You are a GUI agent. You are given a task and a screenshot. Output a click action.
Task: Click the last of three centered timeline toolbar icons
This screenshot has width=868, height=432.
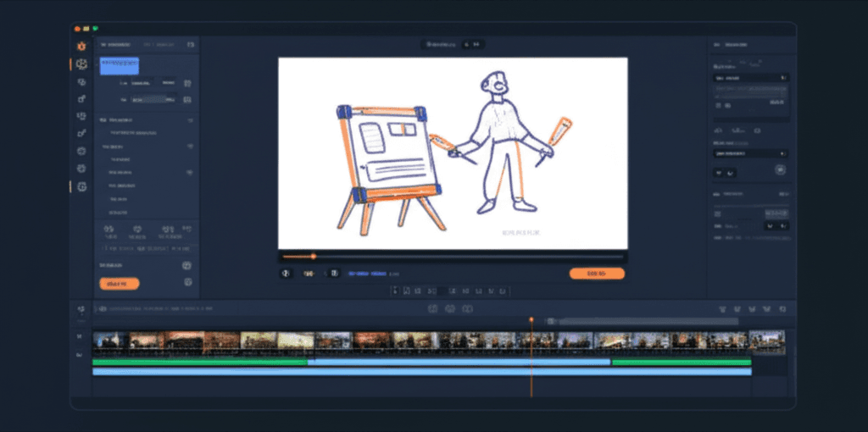[x=468, y=308]
